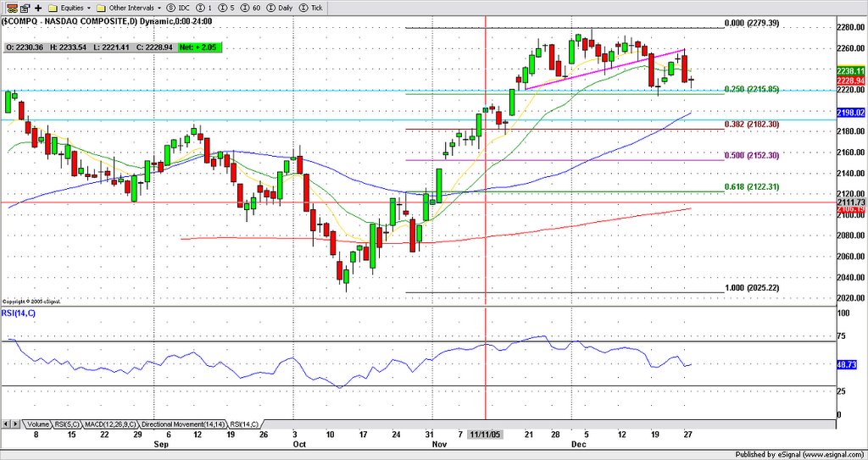The width and height of the screenshot is (868, 460).
Task: Click the 0.618 (2122.31) Fibonacci label
Action: 752,187
